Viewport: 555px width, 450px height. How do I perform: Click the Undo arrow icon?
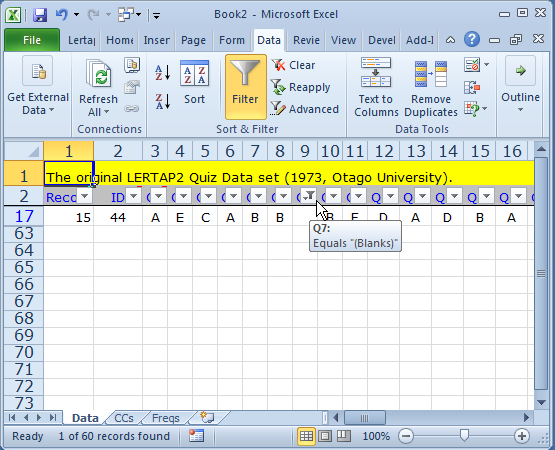pos(62,15)
